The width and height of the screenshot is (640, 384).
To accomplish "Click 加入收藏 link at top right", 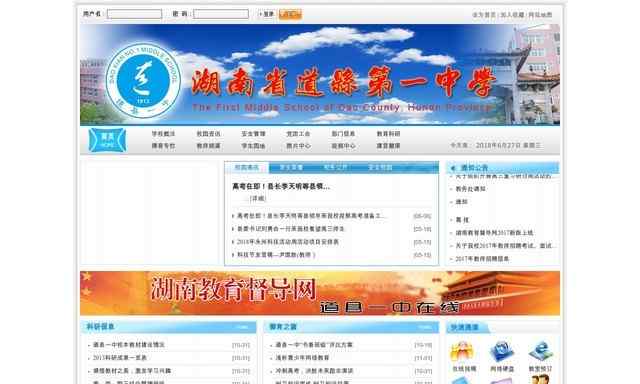I will pyautogui.click(x=512, y=15).
